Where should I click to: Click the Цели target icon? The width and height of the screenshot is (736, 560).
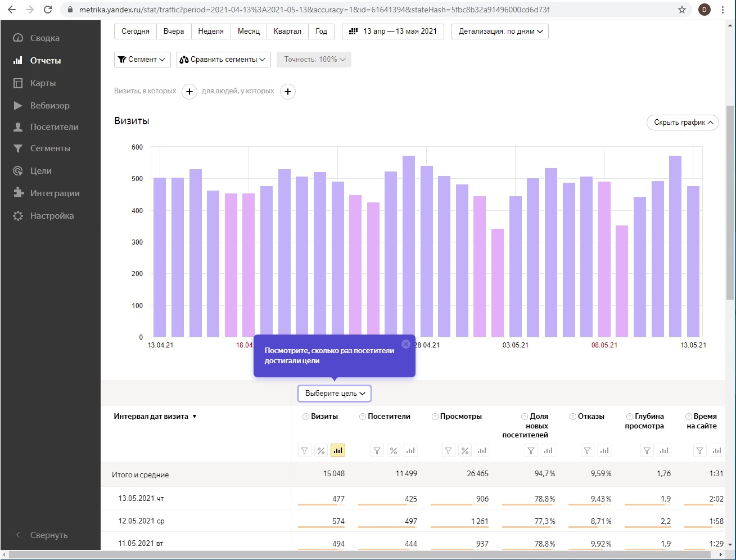tap(18, 171)
